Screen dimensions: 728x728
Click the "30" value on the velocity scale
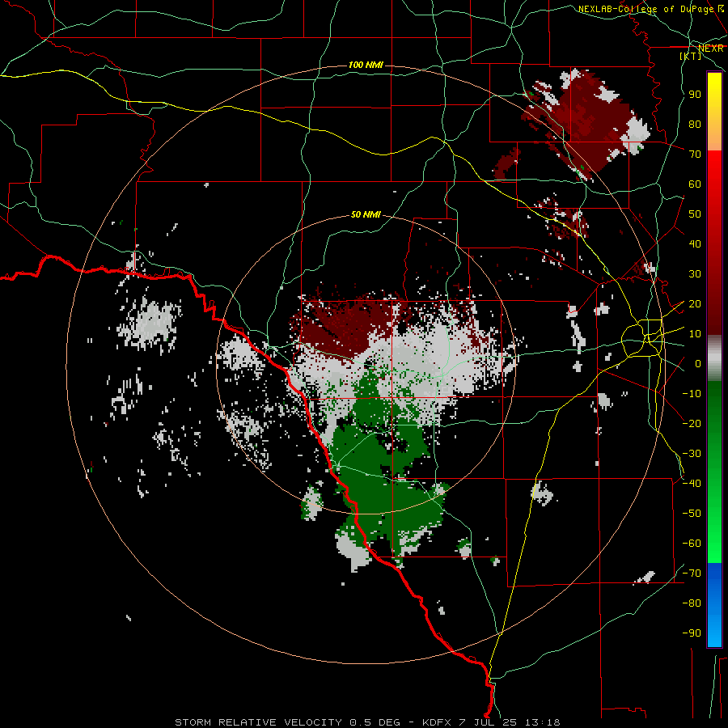(x=695, y=274)
